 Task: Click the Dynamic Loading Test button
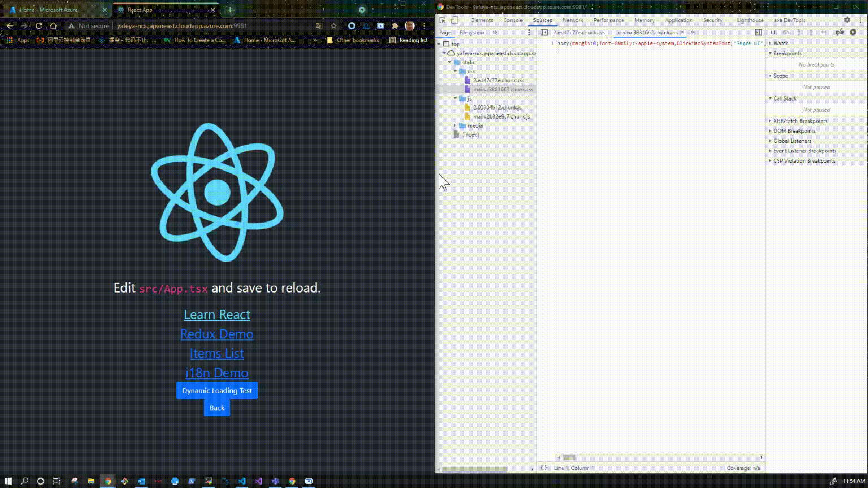(217, 390)
